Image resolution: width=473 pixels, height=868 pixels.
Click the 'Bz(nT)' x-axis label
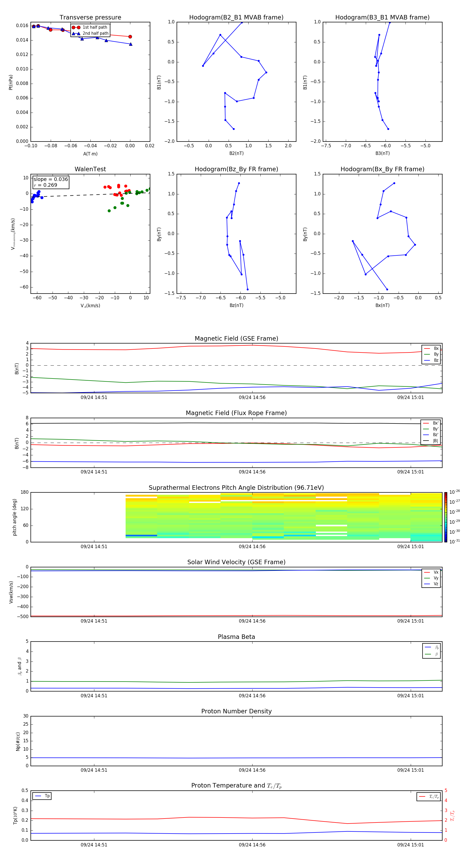click(x=236, y=305)
